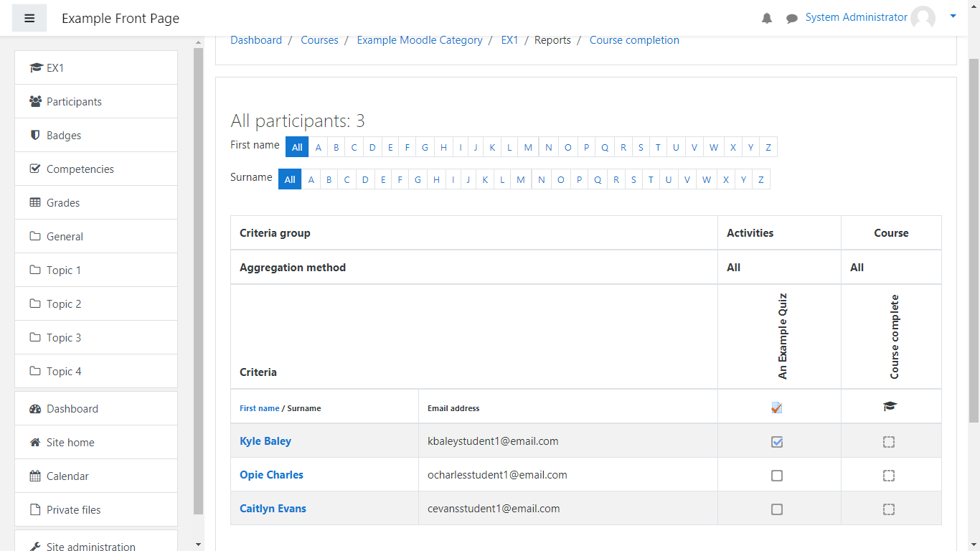Open the messages speech bubble icon
The image size is (980, 551).
pos(792,19)
